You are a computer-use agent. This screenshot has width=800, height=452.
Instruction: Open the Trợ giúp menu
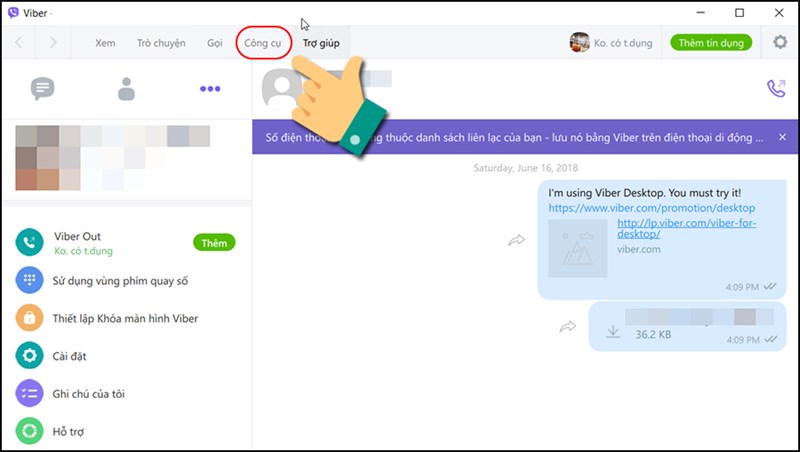point(321,43)
